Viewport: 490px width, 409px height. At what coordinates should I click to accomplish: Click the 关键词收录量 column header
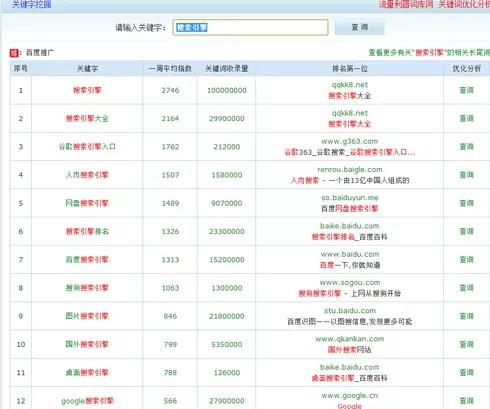227,69
